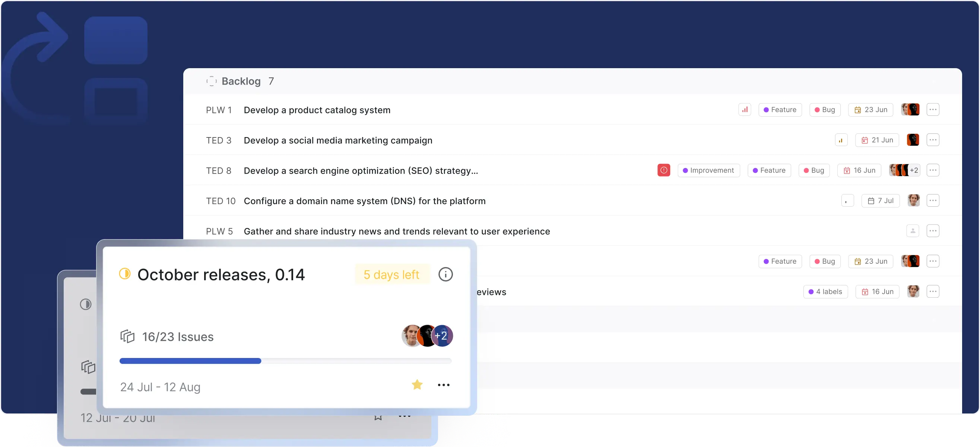This screenshot has width=980, height=447.
Task: Click the Improvement label on TED 8
Action: coord(708,171)
